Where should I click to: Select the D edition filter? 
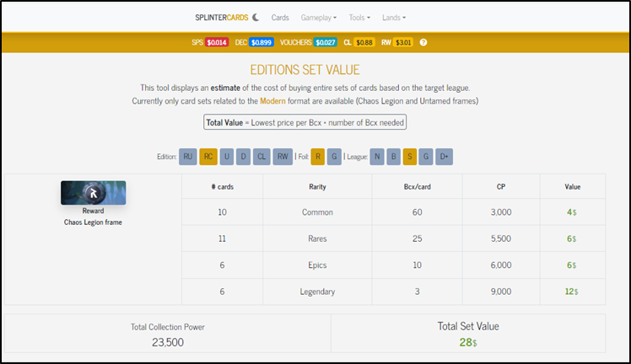pos(243,156)
